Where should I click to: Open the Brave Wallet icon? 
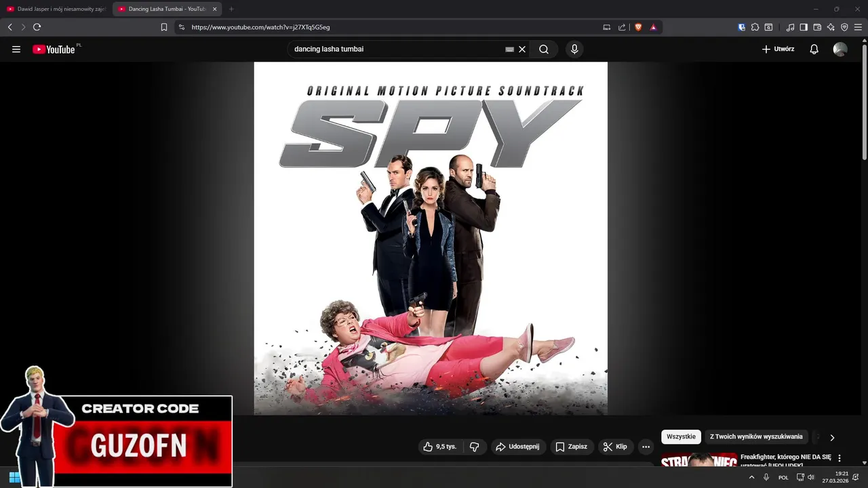pos(817,27)
